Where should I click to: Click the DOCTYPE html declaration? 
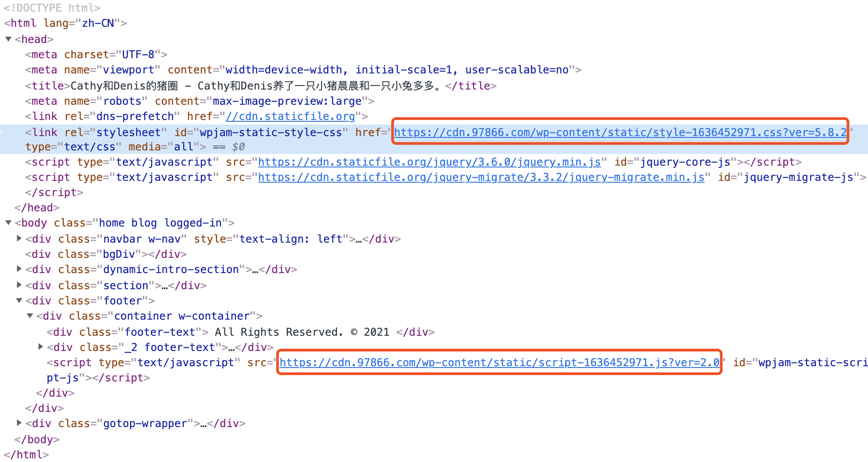click(52, 7)
